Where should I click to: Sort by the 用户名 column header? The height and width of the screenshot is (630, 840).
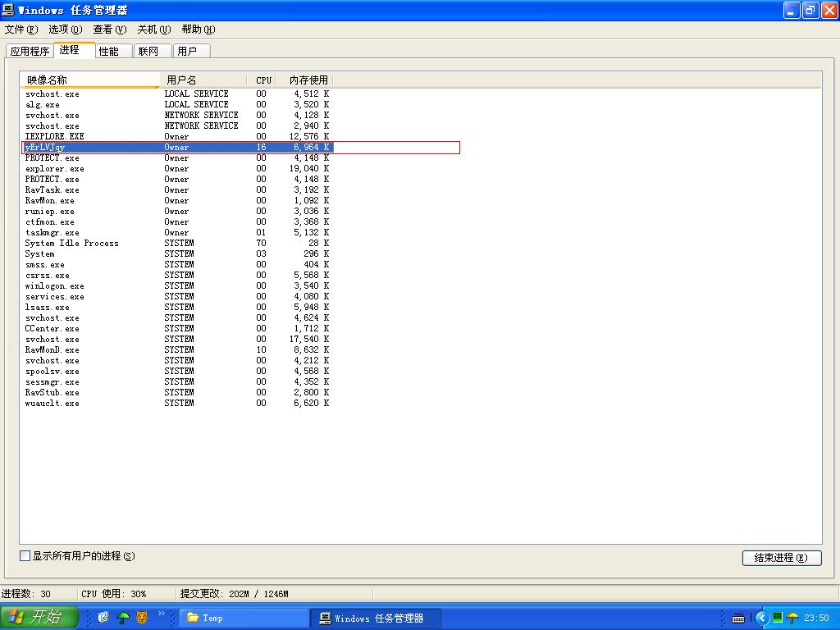[x=203, y=80]
